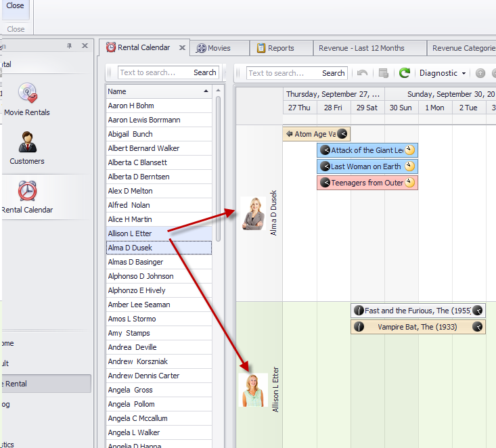The width and height of the screenshot is (496, 448).
Task: Click right-end icon on Atom Age appointment
Action: (342, 134)
